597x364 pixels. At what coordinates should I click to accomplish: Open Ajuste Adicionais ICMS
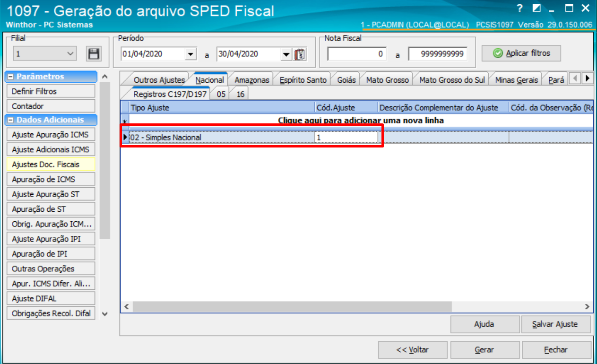click(x=51, y=149)
